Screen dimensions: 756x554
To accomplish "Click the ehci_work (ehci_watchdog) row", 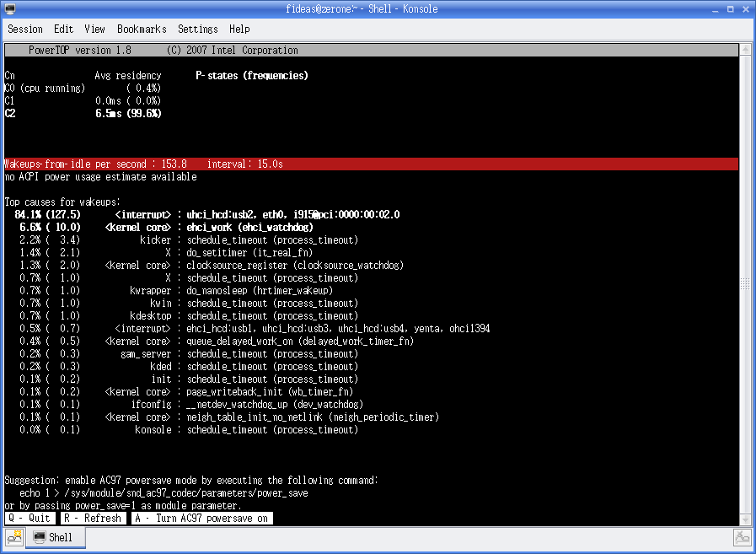I will point(166,228).
